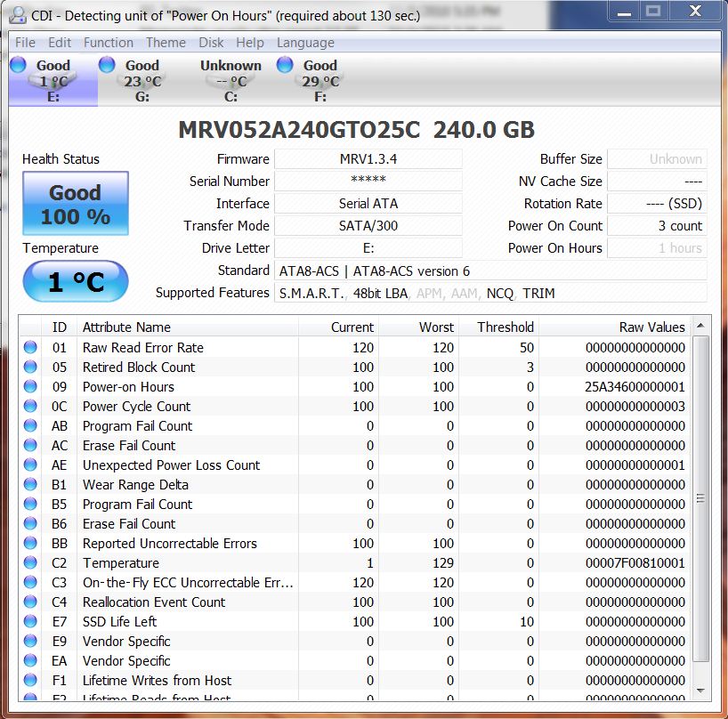Viewport: 728px width, 719px height.
Task: Click the scrollbar up arrow in attribute list
Action: 701,327
